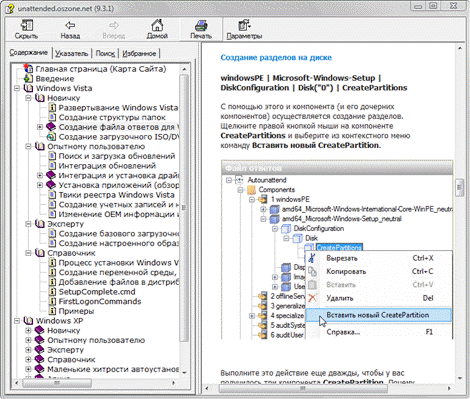Click the Создание файла ответов book icon
Viewport: 470px width, 399px height.
click(x=51, y=127)
